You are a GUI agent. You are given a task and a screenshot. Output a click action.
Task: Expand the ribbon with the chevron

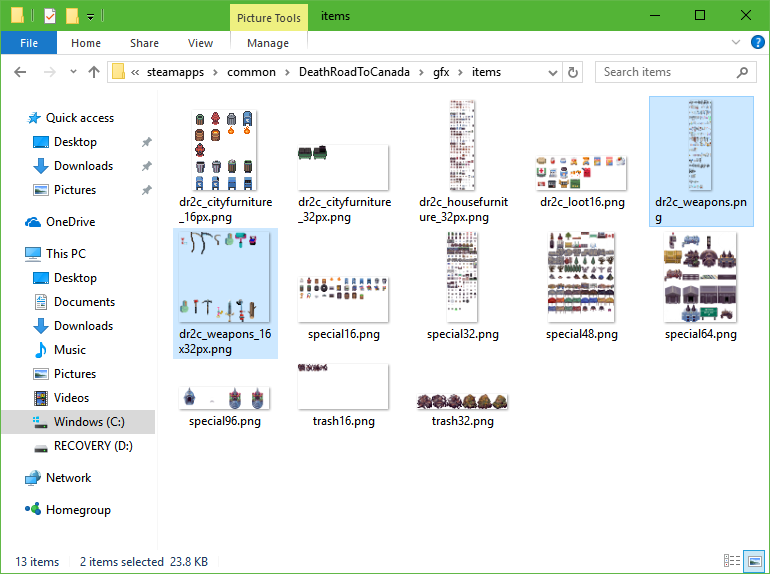pyautogui.click(x=736, y=42)
